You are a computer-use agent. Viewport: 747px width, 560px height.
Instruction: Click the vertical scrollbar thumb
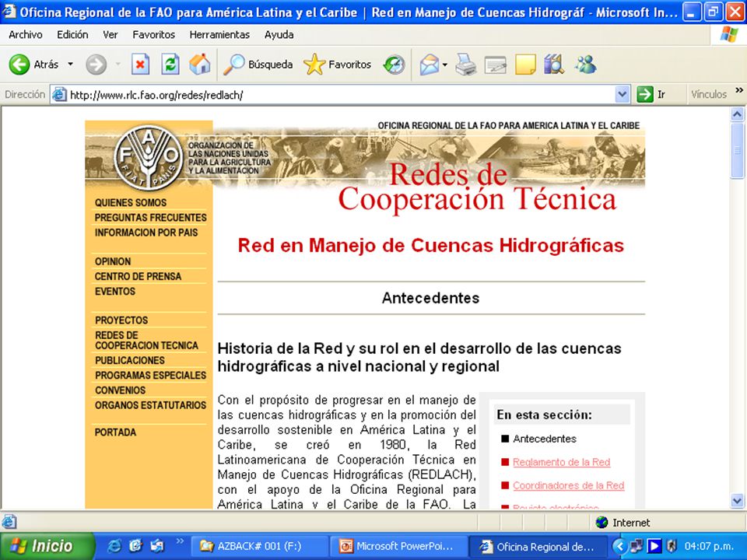tap(737, 150)
